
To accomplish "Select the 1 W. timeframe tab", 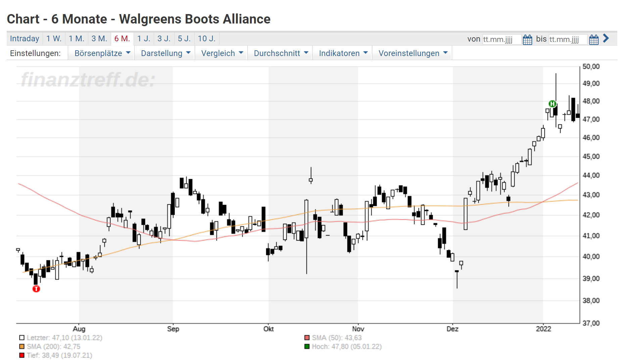I will click(x=54, y=39).
